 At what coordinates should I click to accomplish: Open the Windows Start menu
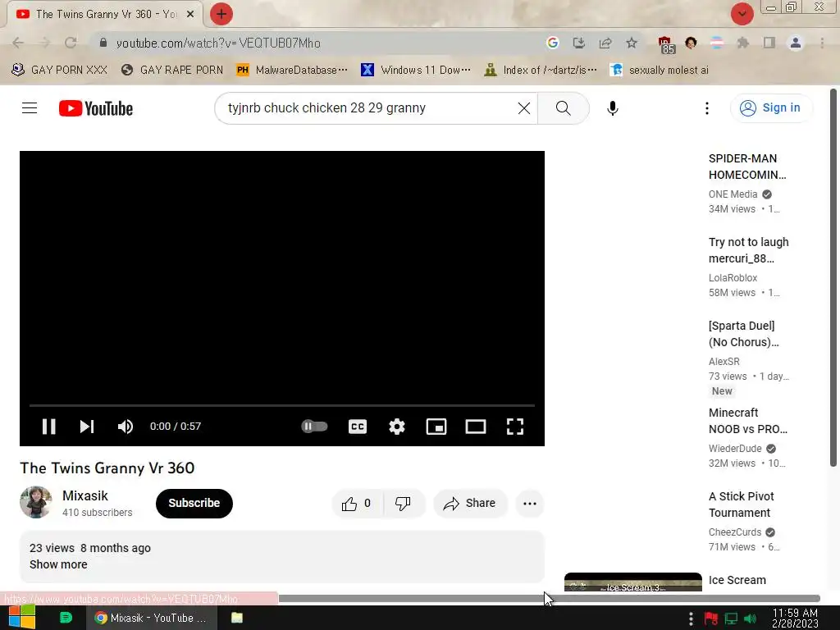click(x=22, y=618)
